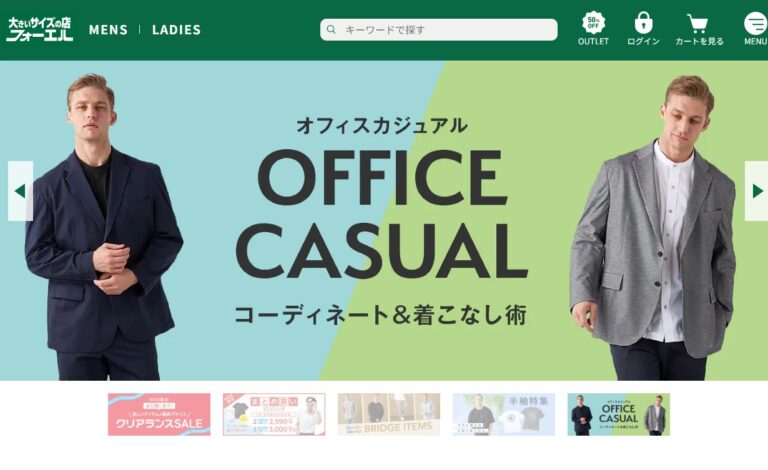Open login via the padlock icon
Image resolution: width=768 pixels, height=470 pixels.
tap(643, 23)
